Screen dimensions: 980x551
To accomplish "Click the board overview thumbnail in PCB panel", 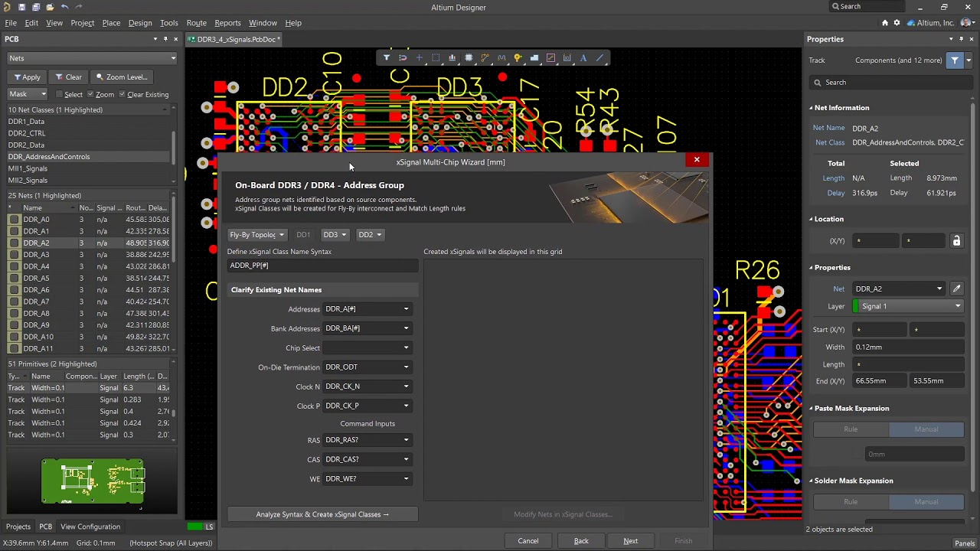I will 93,482.
